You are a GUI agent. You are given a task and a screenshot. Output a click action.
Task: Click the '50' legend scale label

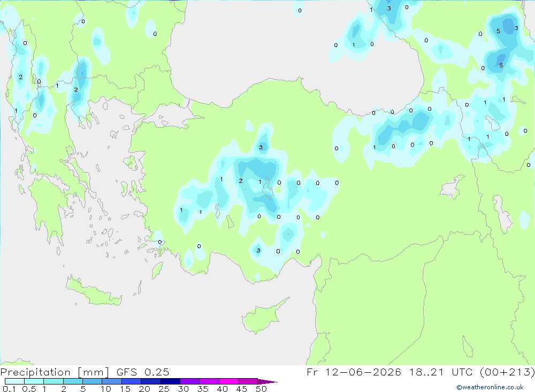261,389
